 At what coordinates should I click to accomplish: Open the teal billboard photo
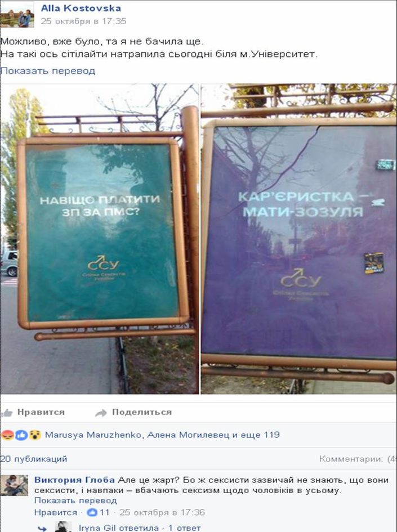coord(100,239)
